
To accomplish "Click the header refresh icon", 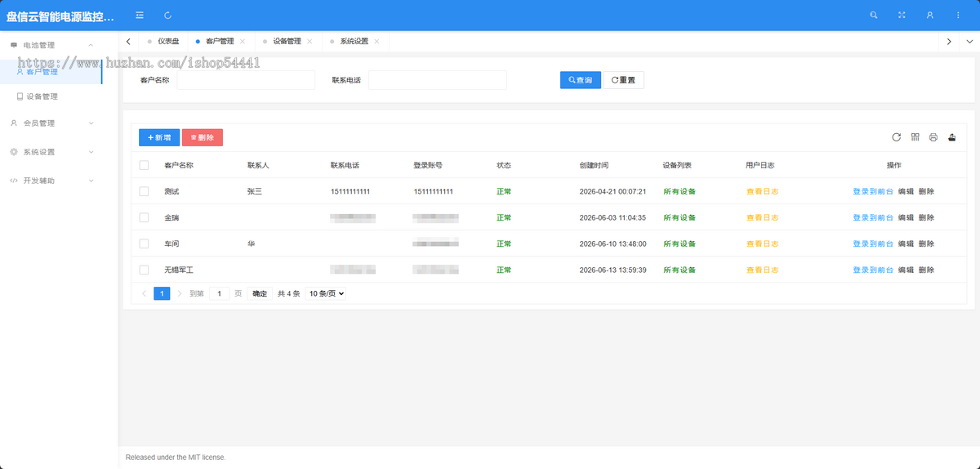I will click(167, 16).
